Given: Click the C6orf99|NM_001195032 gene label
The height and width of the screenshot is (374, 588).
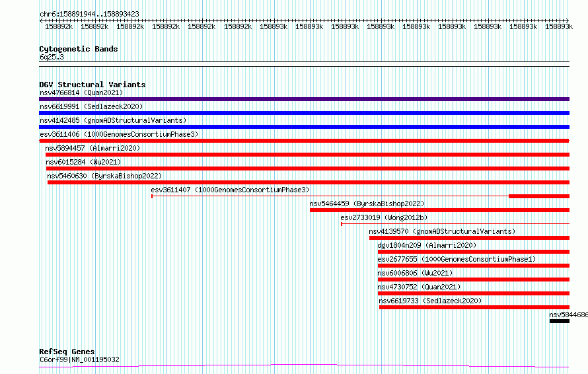Looking at the screenshot, I should click(x=79, y=359).
